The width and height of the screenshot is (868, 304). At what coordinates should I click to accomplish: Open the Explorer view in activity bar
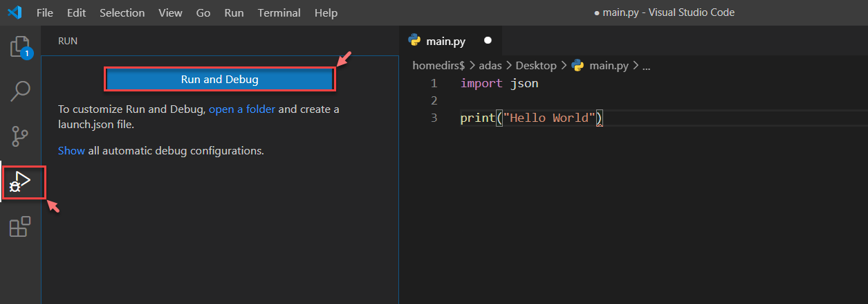coord(20,47)
